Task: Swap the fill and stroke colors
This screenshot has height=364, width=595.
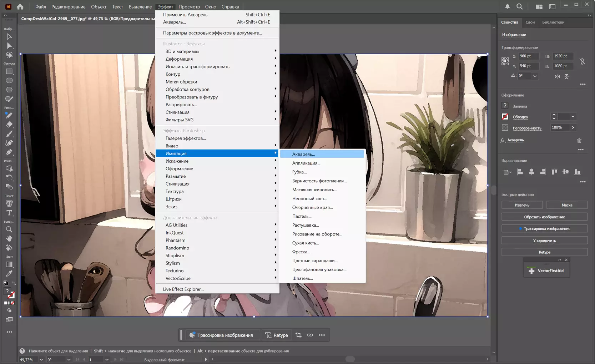Action: pos(14,283)
